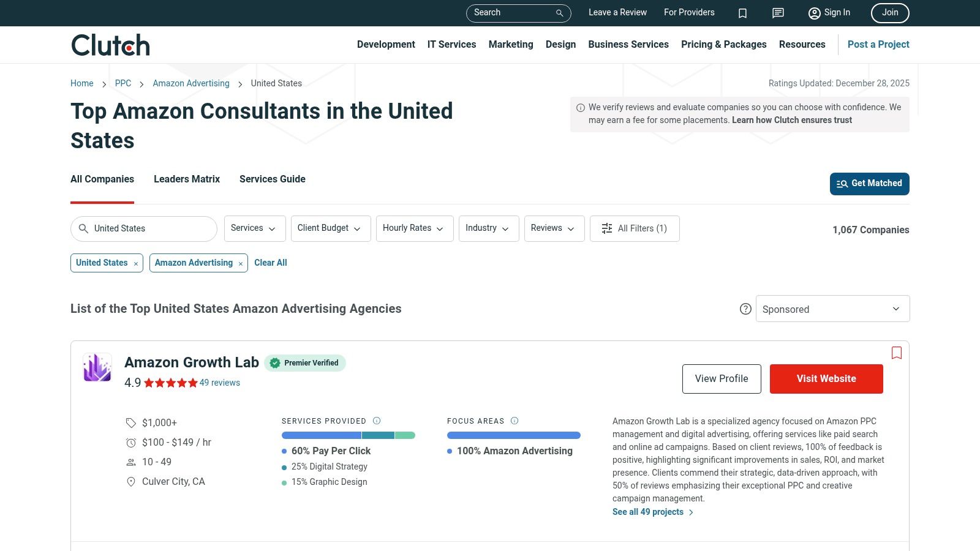Screen dimensions: 980x551
Task: Click 15% Graphic Design legend item
Action: [325, 482]
